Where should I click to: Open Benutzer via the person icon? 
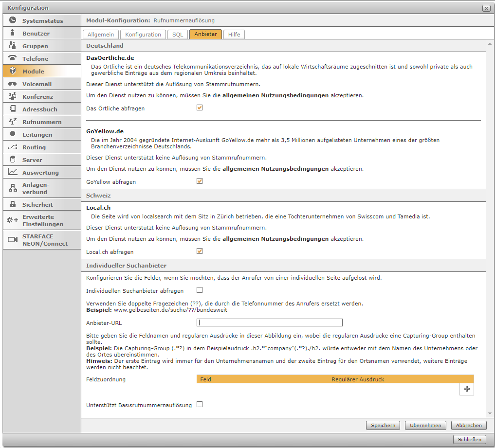(x=13, y=33)
